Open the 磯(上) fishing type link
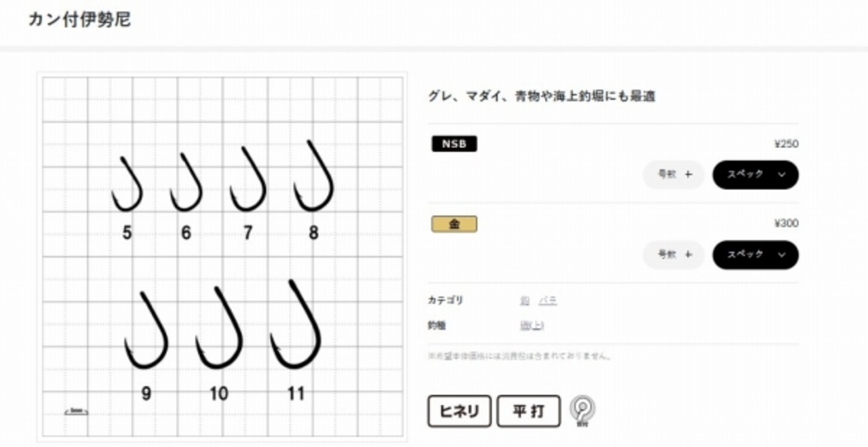This screenshot has height=447, width=868. coord(532,326)
